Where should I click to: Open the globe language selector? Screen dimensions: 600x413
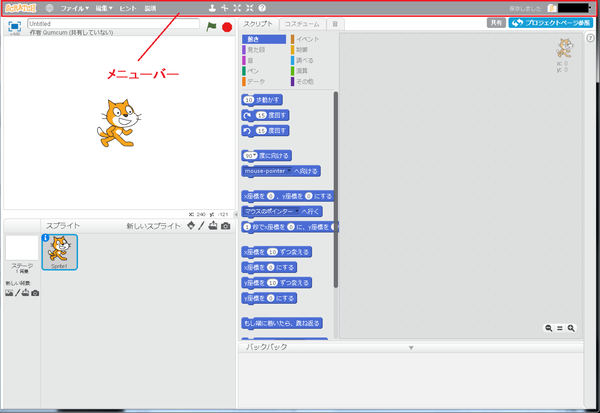tap(49, 8)
